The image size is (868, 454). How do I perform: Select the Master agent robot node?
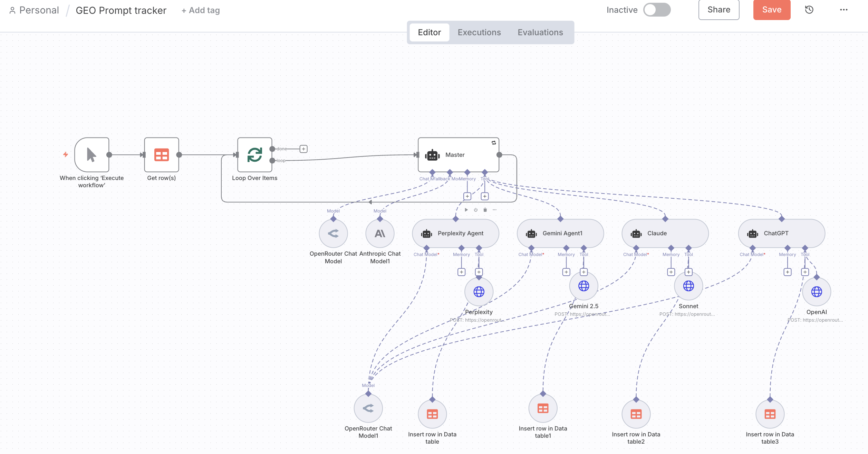tap(458, 155)
